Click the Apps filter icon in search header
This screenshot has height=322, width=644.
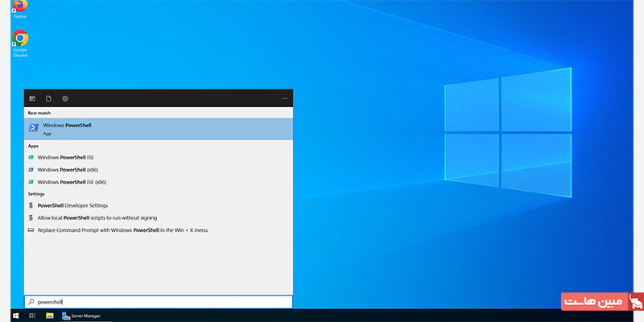pos(32,98)
